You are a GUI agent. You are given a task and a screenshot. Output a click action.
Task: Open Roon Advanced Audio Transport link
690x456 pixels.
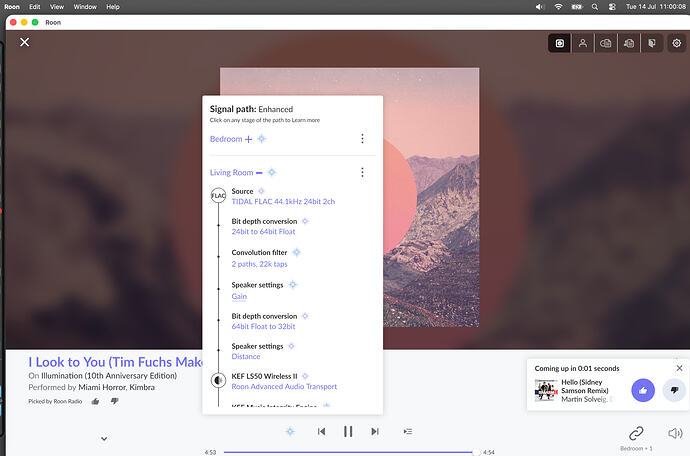coord(284,386)
